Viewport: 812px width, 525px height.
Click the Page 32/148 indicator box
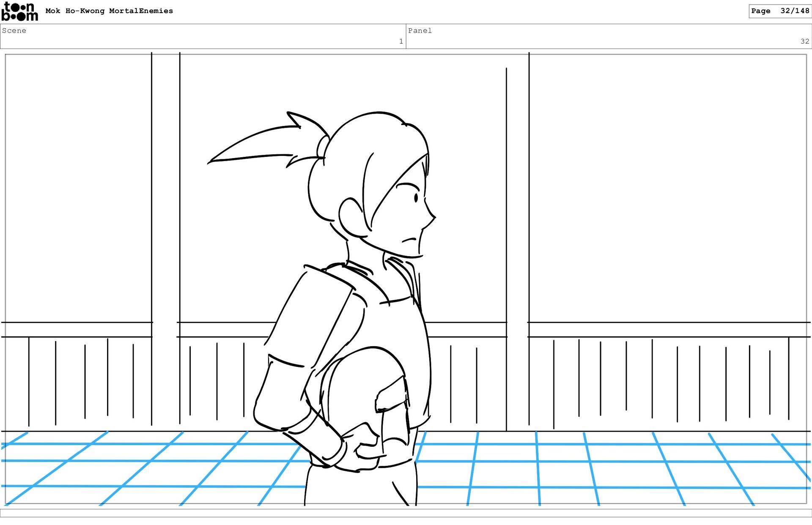click(779, 11)
